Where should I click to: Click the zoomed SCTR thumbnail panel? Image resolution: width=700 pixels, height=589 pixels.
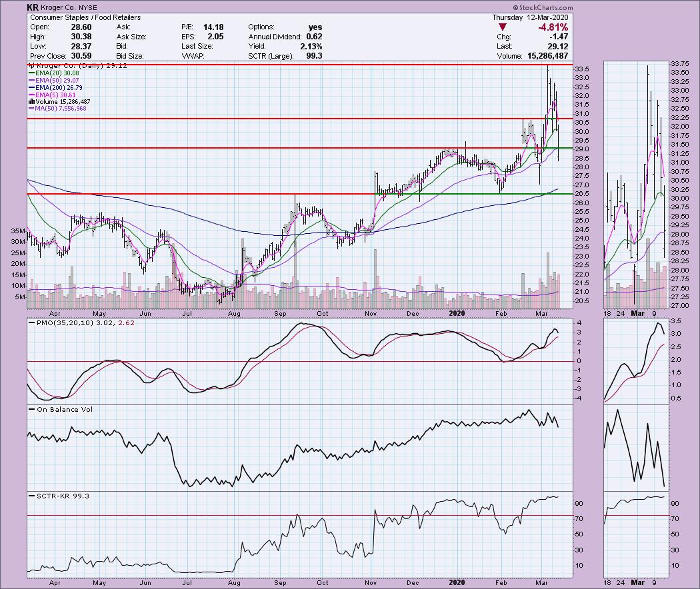tap(636, 534)
